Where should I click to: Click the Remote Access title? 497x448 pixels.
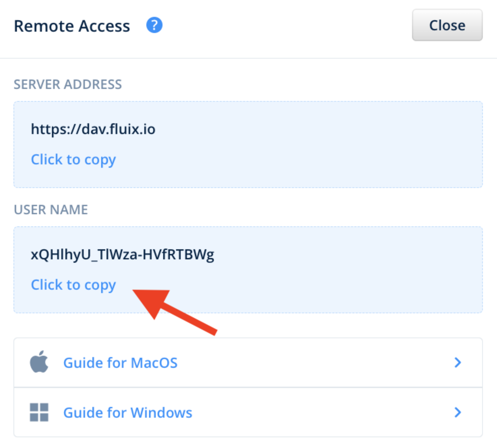(x=72, y=26)
